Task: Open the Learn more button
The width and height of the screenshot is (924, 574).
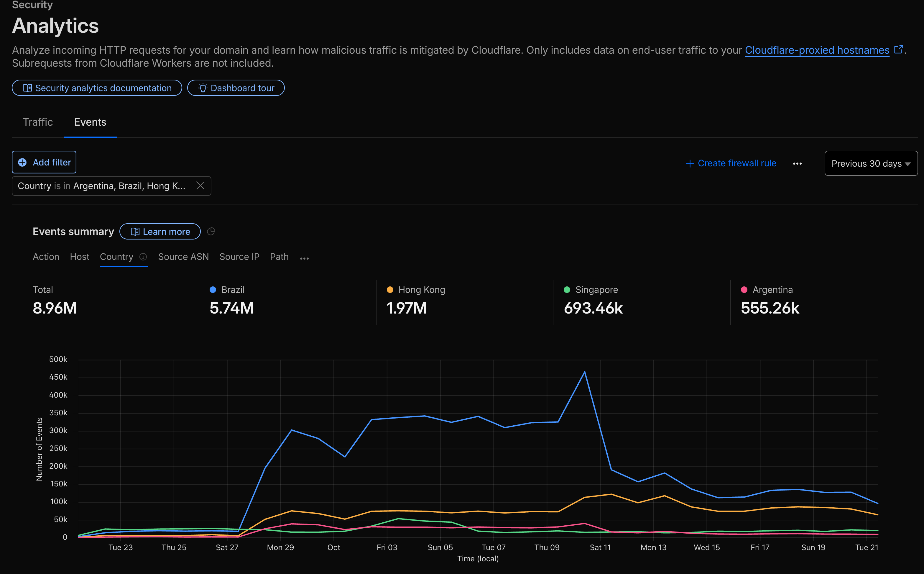Action: (x=160, y=232)
